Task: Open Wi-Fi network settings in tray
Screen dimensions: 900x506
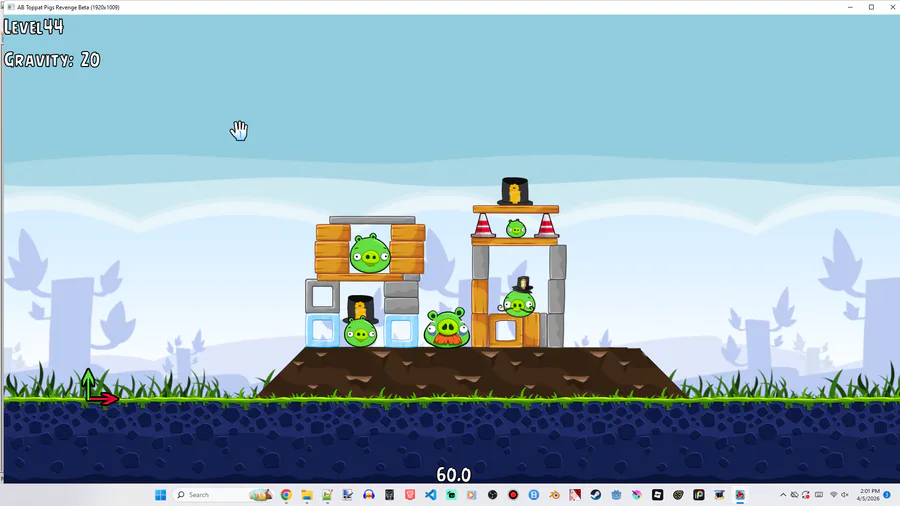Action: click(834, 495)
